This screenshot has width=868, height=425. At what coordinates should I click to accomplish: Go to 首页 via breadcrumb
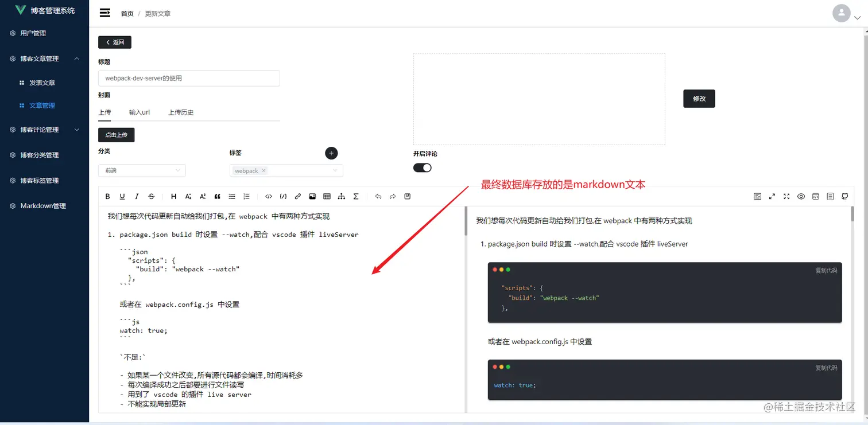[127, 14]
